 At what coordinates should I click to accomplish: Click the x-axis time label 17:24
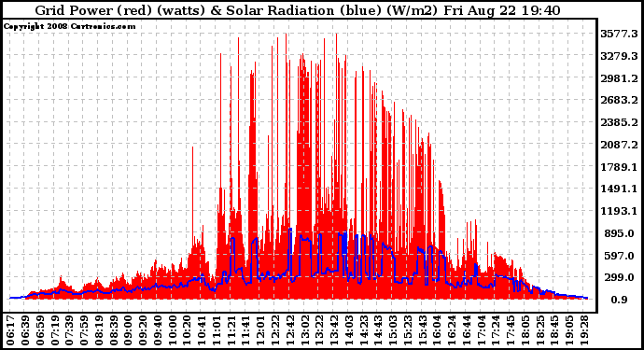point(497,330)
